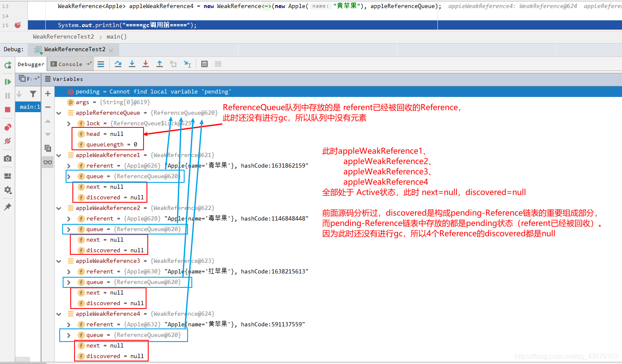Click the red Force Step Into icon
This screenshot has width=622, height=364.
[146, 64]
